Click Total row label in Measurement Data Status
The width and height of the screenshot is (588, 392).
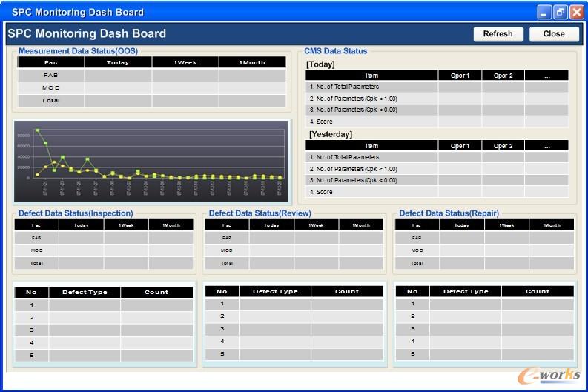coord(51,101)
